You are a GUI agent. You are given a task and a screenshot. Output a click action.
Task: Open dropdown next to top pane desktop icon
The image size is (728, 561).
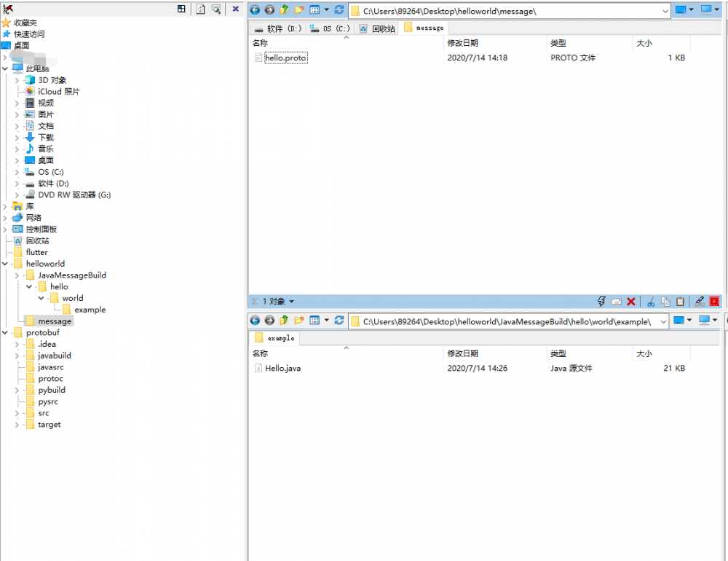pyautogui.click(x=691, y=9)
